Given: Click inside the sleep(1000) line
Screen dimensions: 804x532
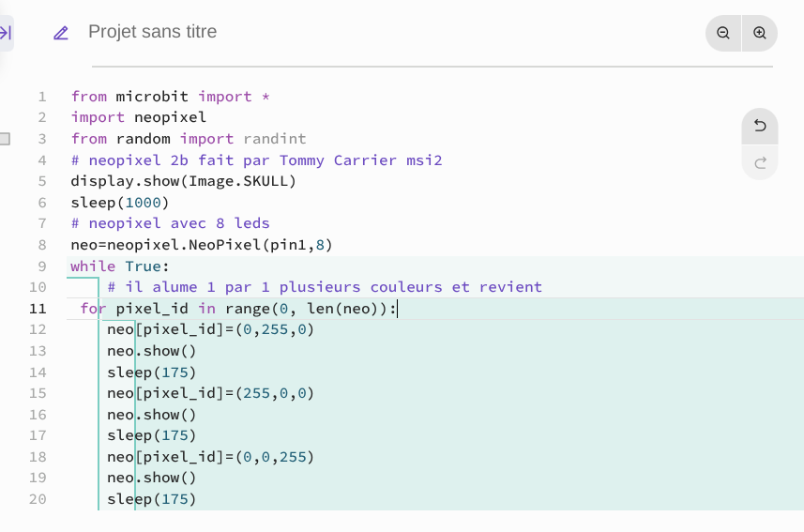Looking at the screenshot, I should [119, 203].
